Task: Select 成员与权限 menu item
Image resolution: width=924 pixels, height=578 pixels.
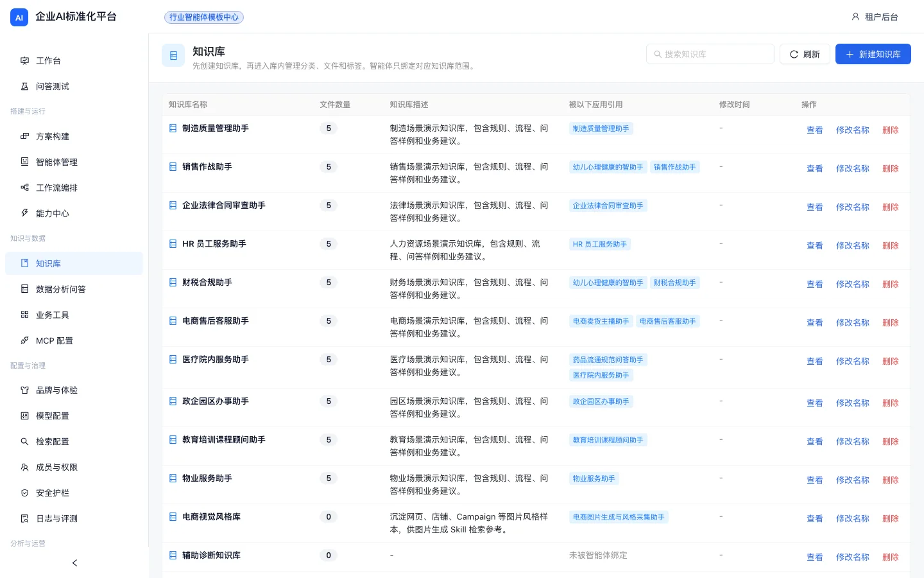Action: coord(74,467)
